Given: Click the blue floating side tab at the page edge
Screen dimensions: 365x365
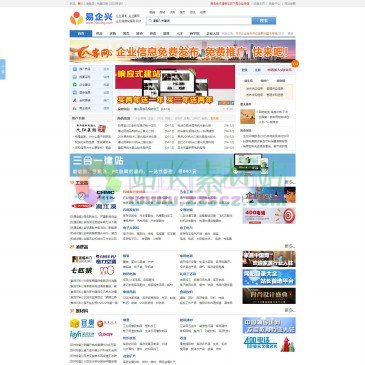Looking at the screenshot, I should click(x=3, y=69).
